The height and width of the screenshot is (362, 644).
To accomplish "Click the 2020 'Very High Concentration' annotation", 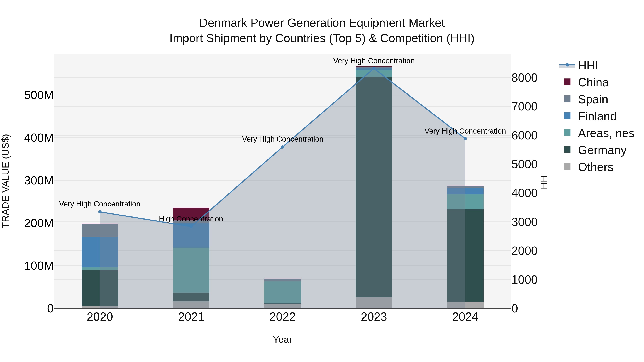I will (100, 204).
